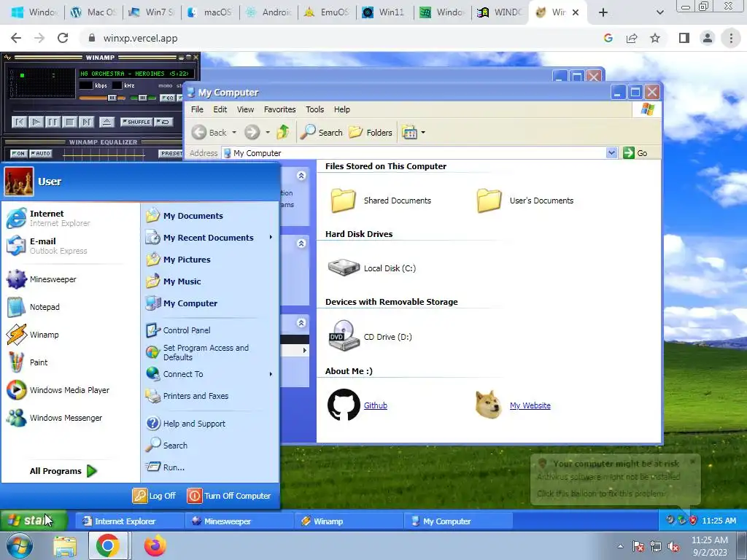
Task: Click the Go button beside address bar
Action: (x=635, y=153)
